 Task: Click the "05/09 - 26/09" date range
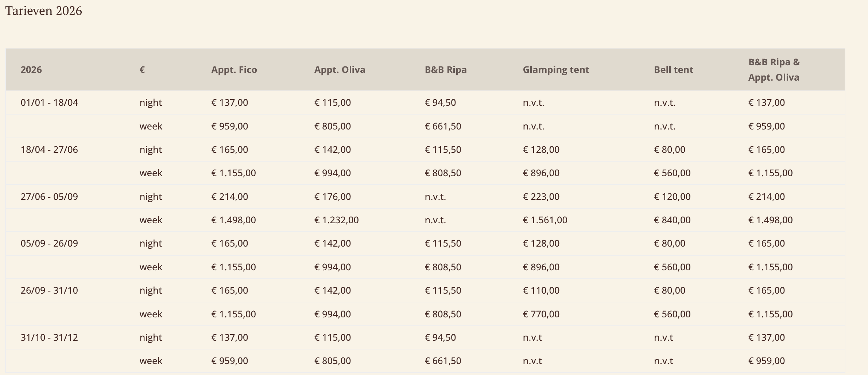coord(49,243)
